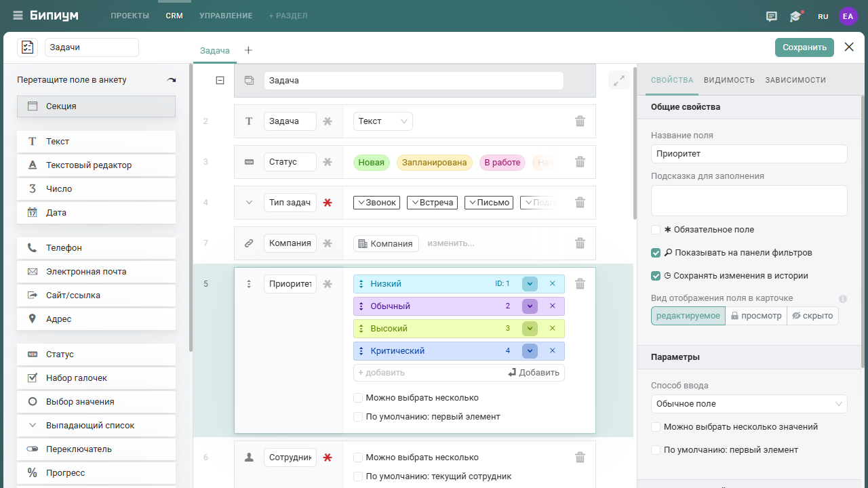
Task: Check Можно выбрать несколько значений in Параметры
Action: (656, 427)
